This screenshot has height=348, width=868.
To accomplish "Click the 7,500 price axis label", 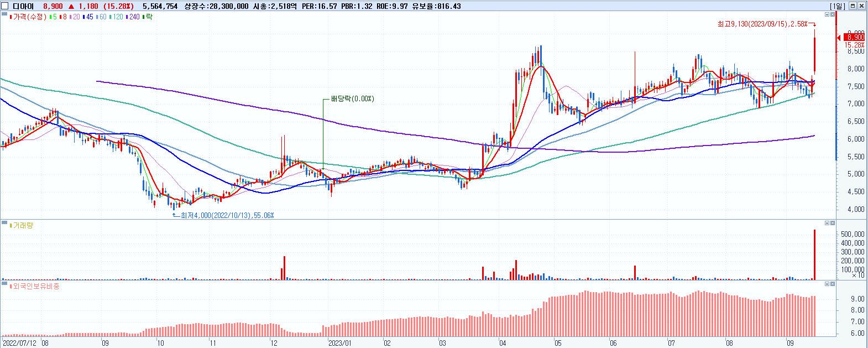I will point(856,86).
